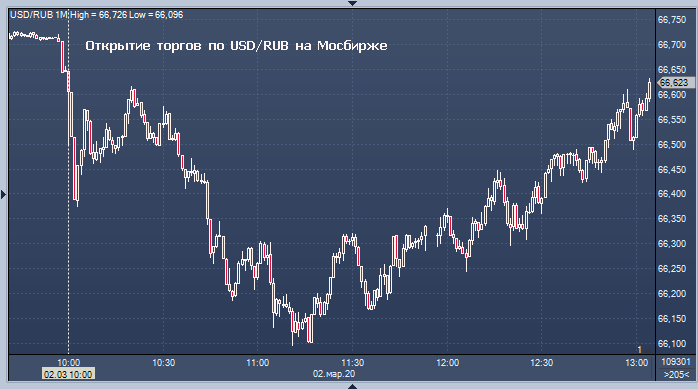Select the 10:30 time axis label
This screenshot has height=389, width=698.
tap(163, 363)
